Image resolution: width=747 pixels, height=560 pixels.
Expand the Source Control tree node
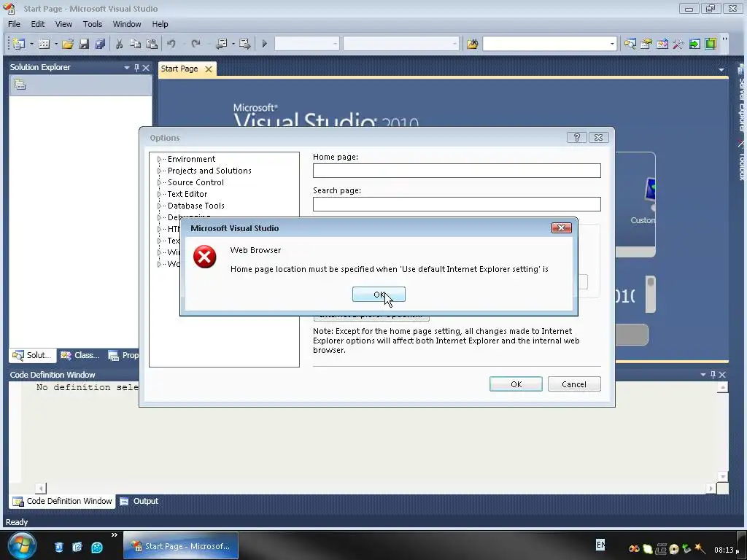coord(159,182)
